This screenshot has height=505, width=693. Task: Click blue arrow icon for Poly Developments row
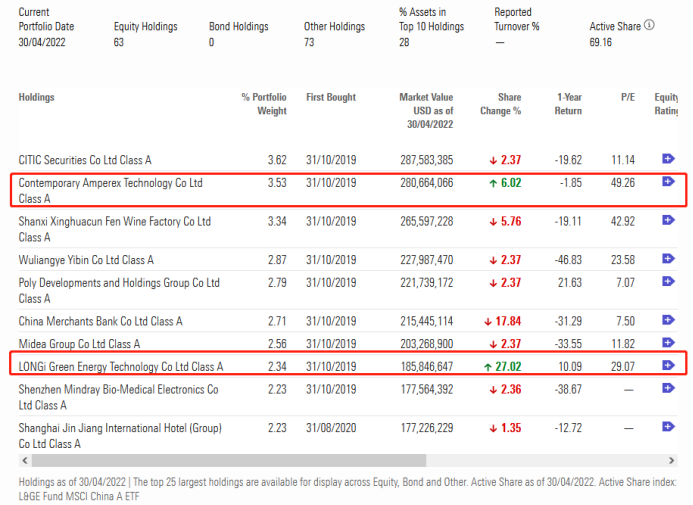pos(668,283)
